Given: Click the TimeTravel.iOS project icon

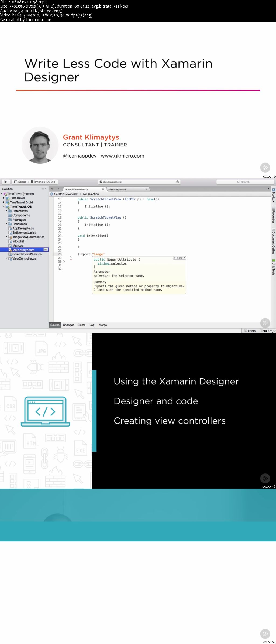Looking at the screenshot, I should click(8, 207).
